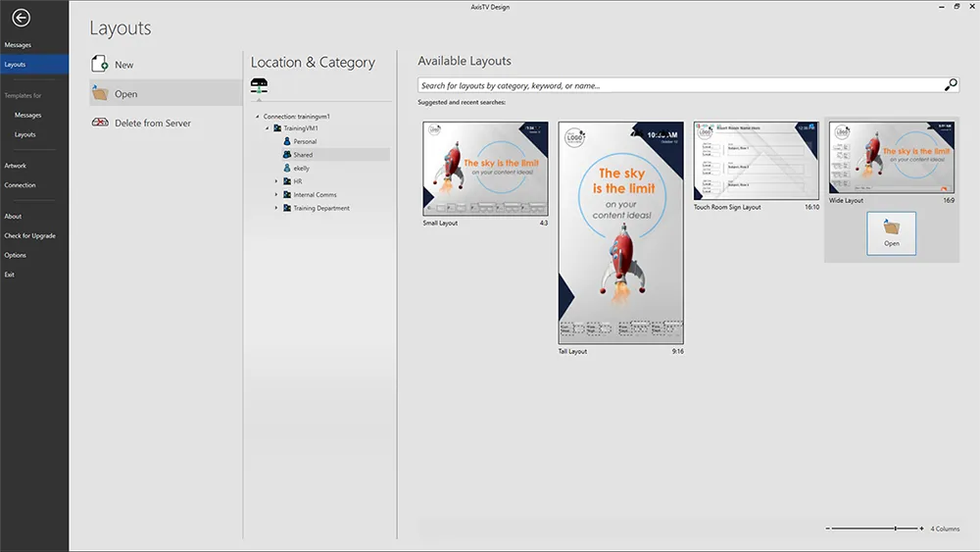Expand the Internal Comms category arrow
The image size is (980, 552).
pyautogui.click(x=276, y=194)
